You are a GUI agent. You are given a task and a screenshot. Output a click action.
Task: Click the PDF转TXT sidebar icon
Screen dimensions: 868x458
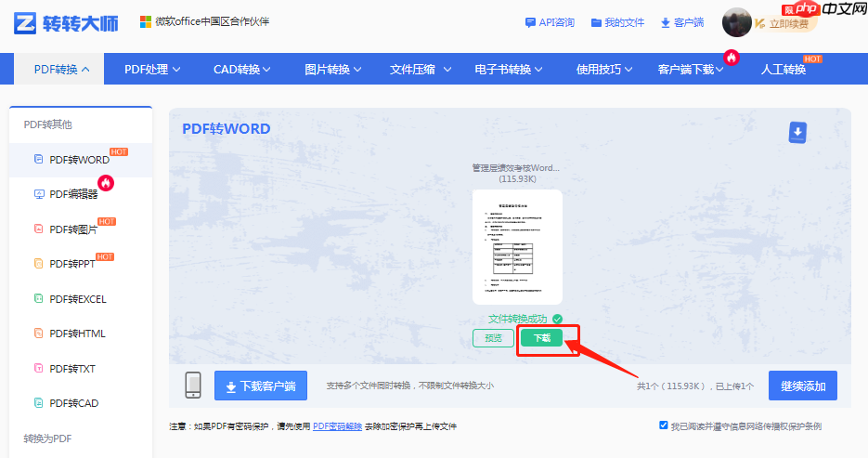click(x=38, y=368)
